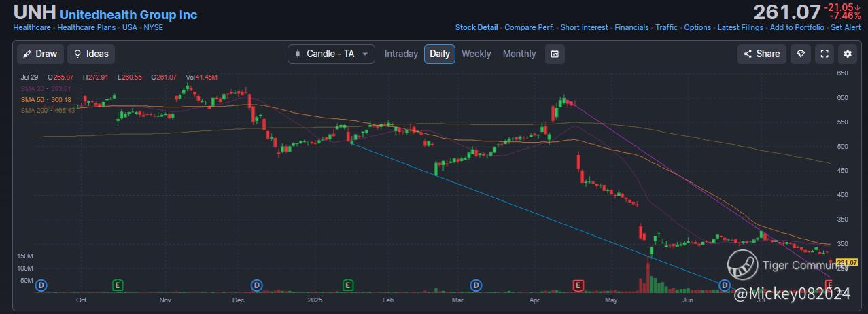Open chart settings gear icon
This screenshot has height=314, width=868.
point(847,54)
